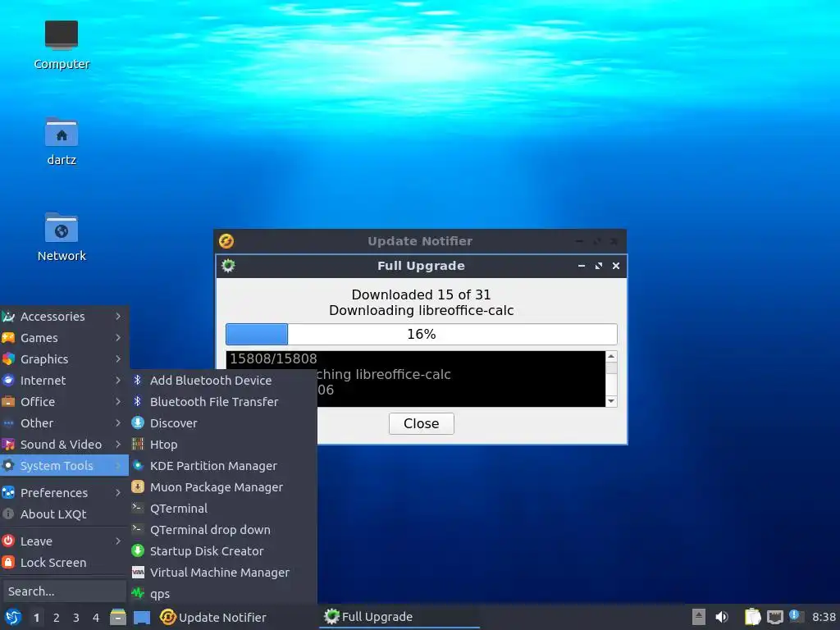Image resolution: width=840 pixels, height=630 pixels.
Task: Open About LXQt menu entry
Action: (x=64, y=514)
